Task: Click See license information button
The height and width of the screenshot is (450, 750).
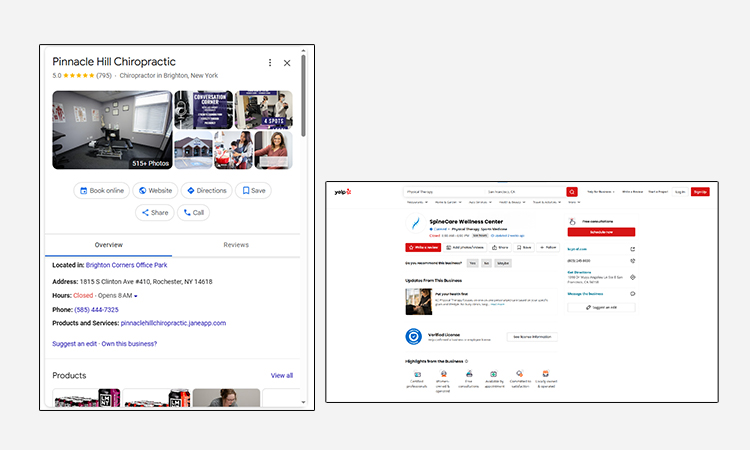Action: [532, 337]
